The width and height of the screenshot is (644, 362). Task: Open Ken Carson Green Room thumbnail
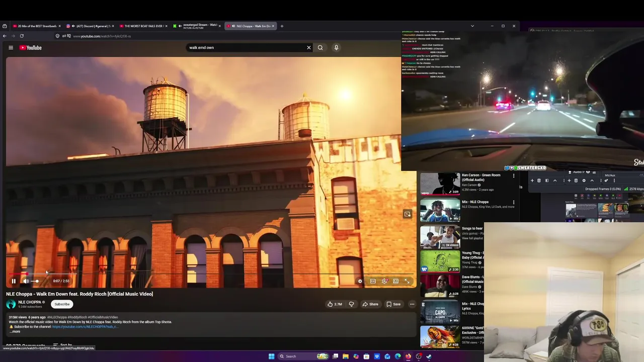coord(440,184)
